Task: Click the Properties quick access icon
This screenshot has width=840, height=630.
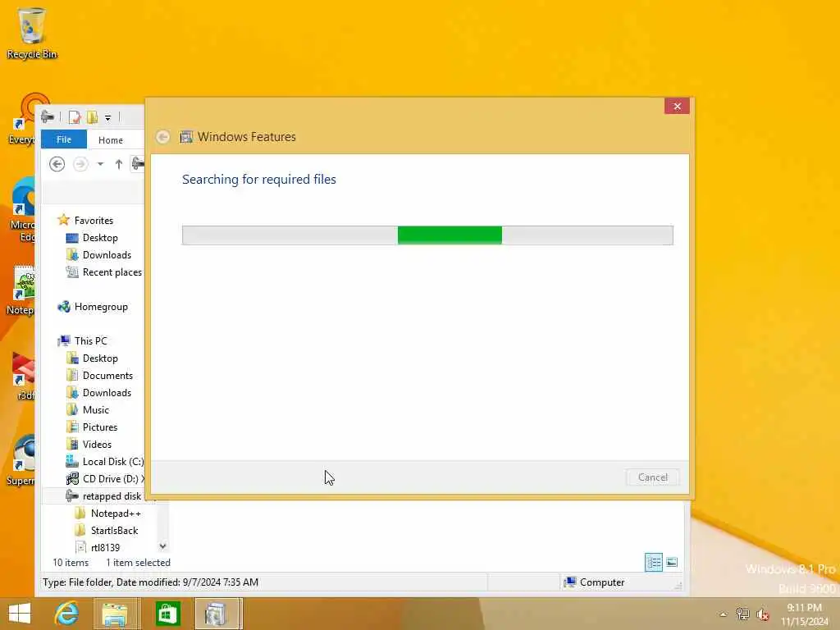Action: pyautogui.click(x=75, y=116)
